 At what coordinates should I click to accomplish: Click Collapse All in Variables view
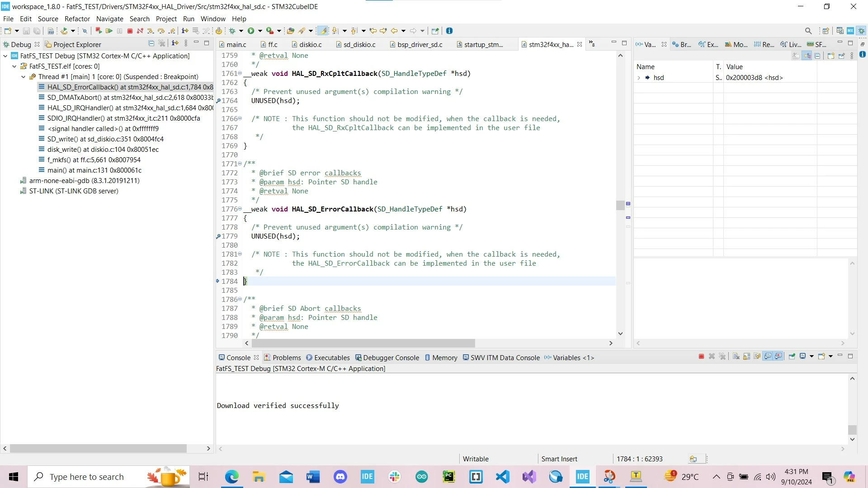[x=817, y=56]
